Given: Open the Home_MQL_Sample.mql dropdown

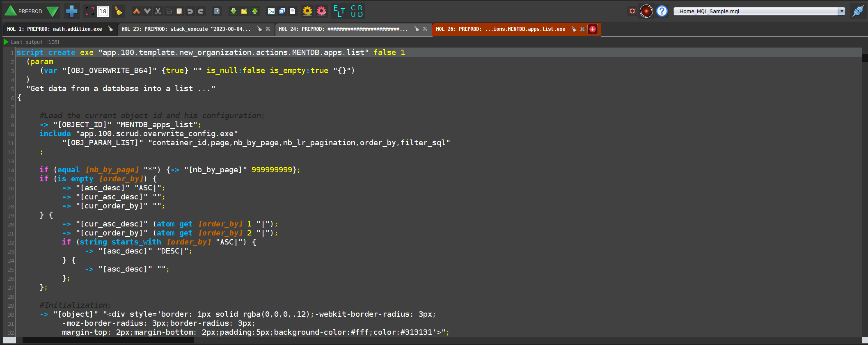Looking at the screenshot, I should [759, 11].
